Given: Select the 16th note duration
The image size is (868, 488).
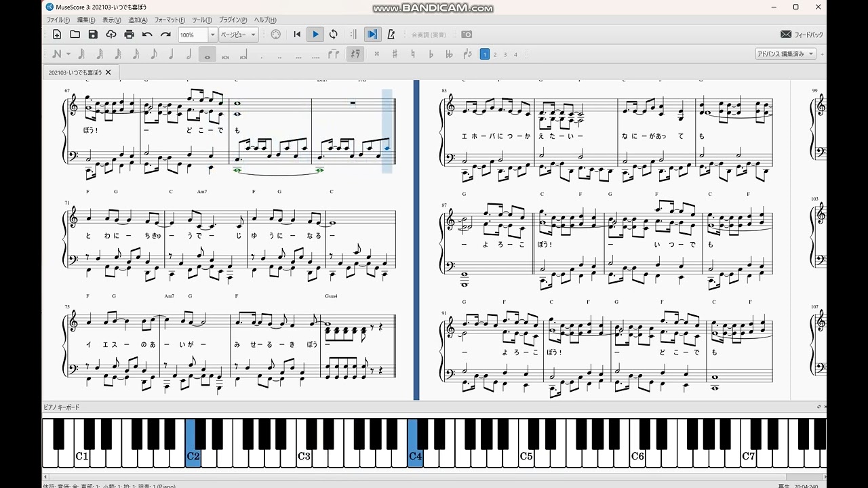Looking at the screenshot, I should coord(136,54).
